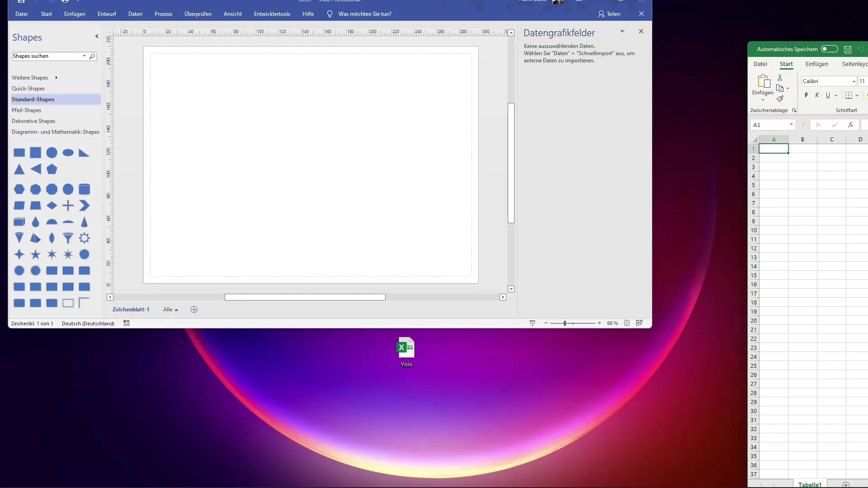Open the Alle pages list dropdown

click(170, 310)
